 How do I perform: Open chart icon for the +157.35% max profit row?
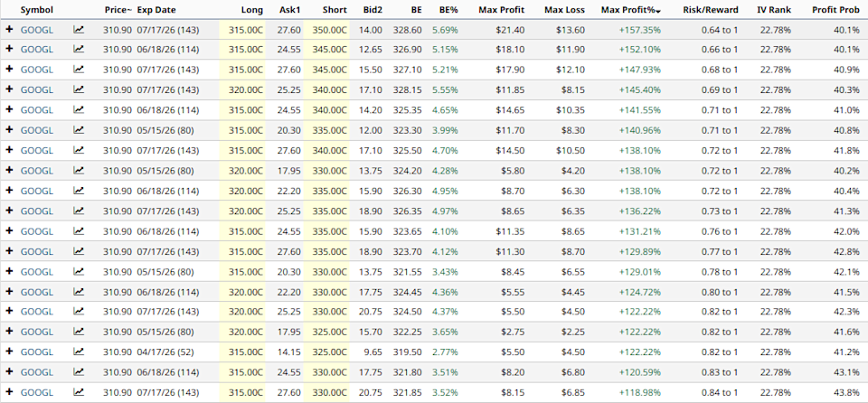[x=79, y=29]
